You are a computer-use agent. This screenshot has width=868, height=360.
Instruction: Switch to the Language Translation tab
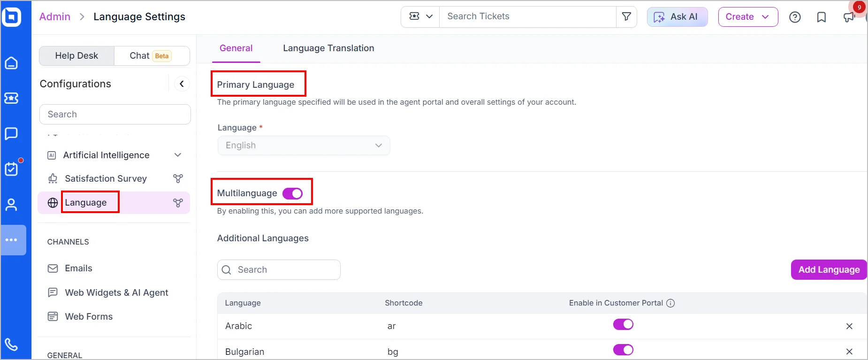click(328, 48)
